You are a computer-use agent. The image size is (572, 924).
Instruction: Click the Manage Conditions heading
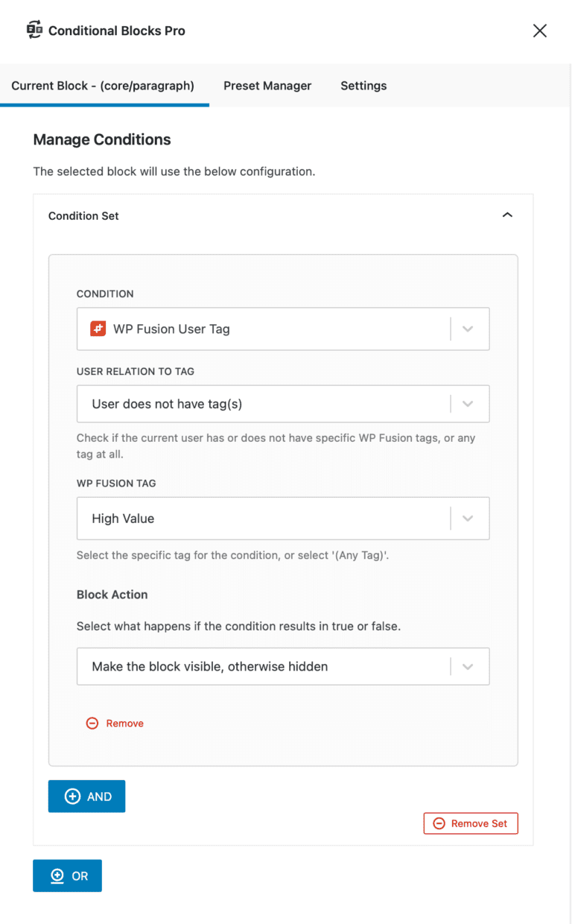pos(102,139)
